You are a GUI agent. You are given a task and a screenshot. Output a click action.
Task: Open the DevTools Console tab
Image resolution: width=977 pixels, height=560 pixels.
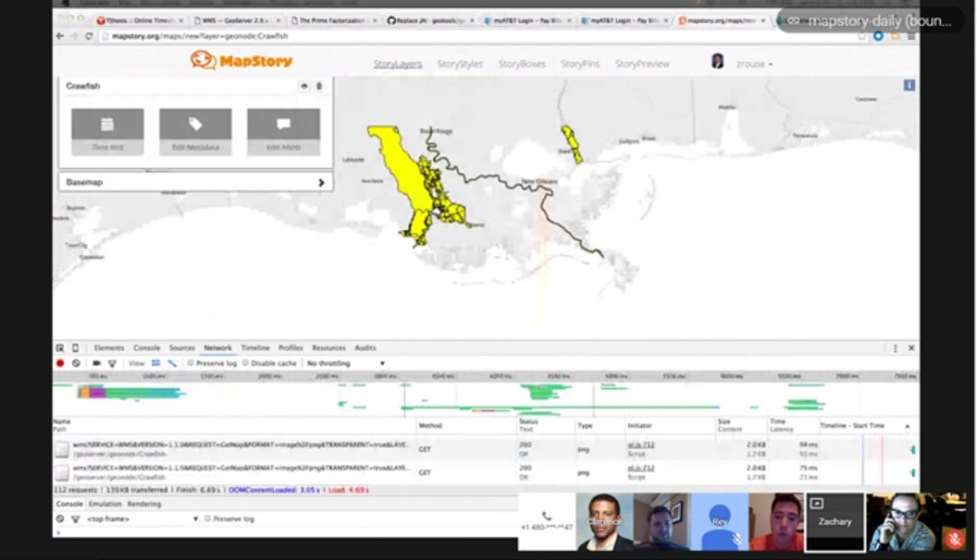[147, 348]
